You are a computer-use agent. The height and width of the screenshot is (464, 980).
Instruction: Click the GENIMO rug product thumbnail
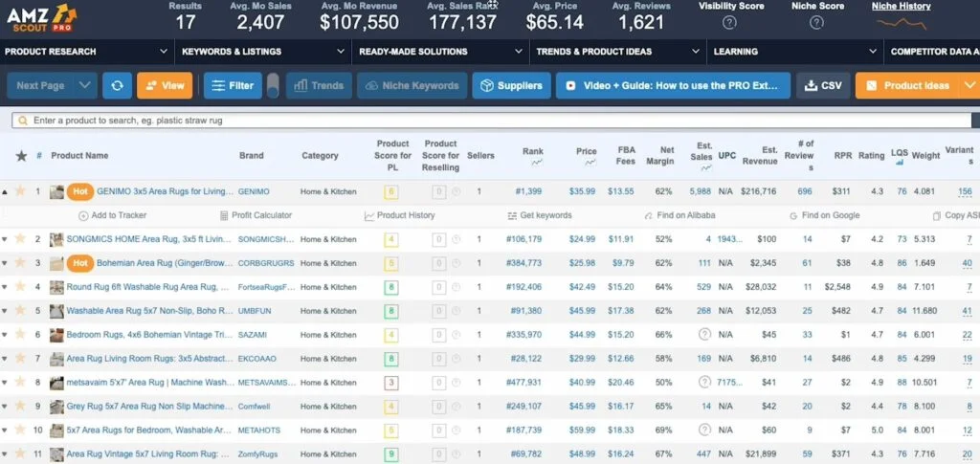coord(56,191)
